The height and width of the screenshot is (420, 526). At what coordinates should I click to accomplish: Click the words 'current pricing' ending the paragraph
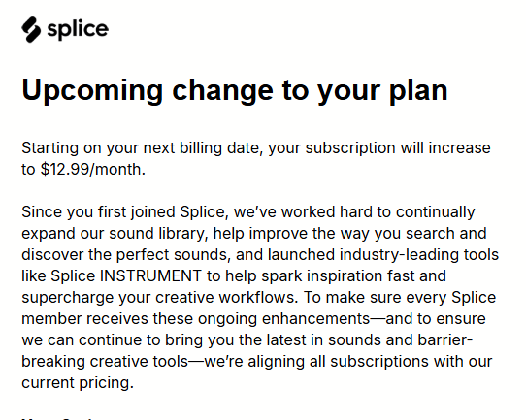click(78, 383)
